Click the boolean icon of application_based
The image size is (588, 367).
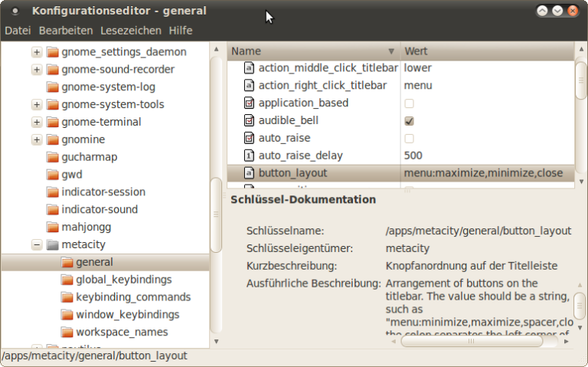[249, 103]
